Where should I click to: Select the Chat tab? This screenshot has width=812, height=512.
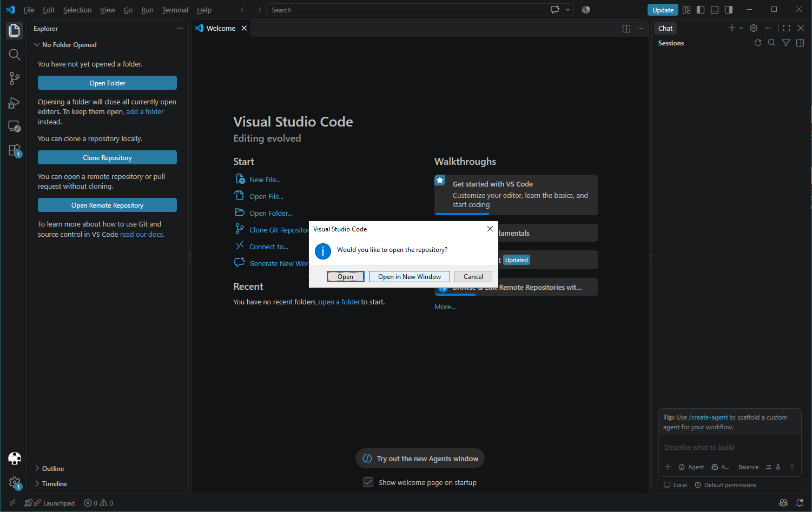pos(665,28)
